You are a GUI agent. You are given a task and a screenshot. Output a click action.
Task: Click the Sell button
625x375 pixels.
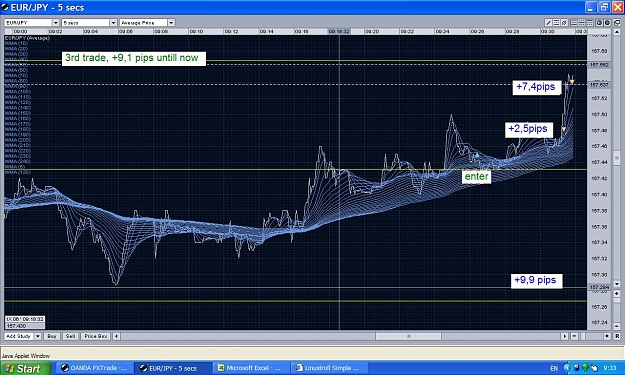click(70, 336)
